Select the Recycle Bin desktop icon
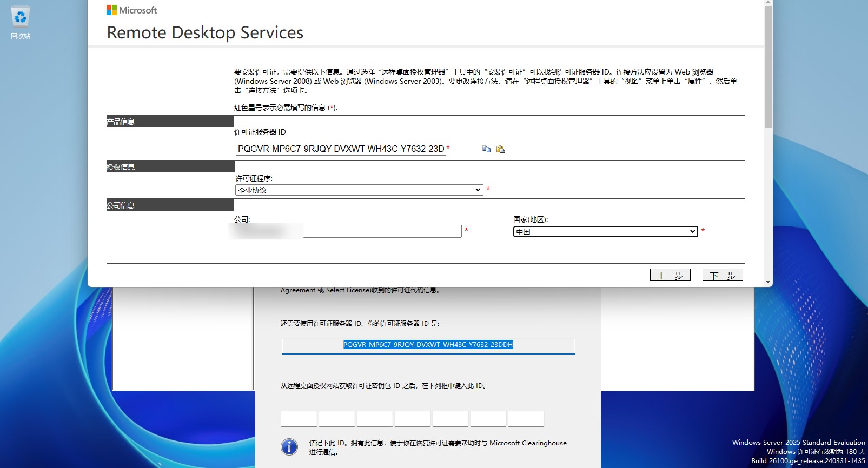Viewport: 868px width, 468px height. point(21,23)
